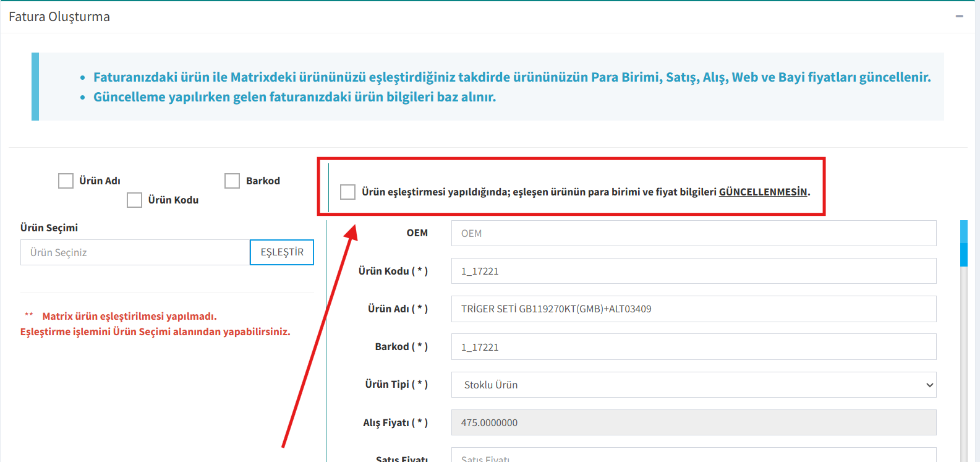
Task: Open the Ürün Tipi dropdown
Action: coord(693,385)
